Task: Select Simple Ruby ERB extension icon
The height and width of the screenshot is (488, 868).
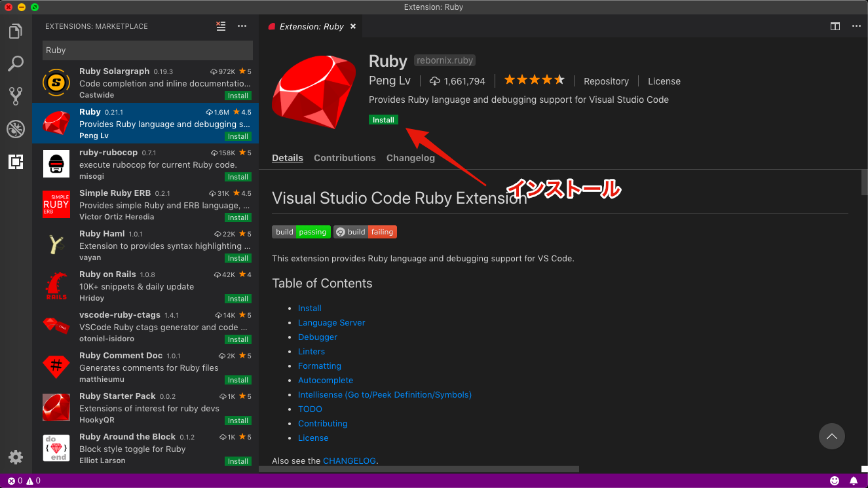Action: (x=56, y=204)
